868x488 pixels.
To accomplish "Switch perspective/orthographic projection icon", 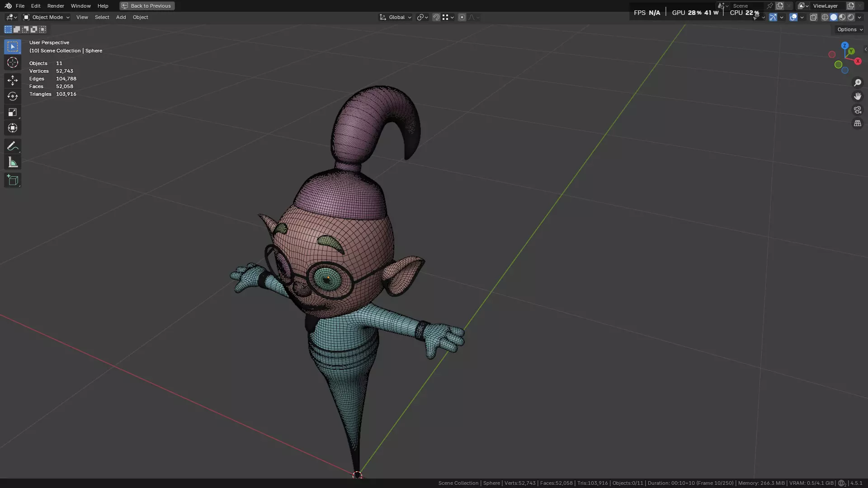I will (858, 123).
